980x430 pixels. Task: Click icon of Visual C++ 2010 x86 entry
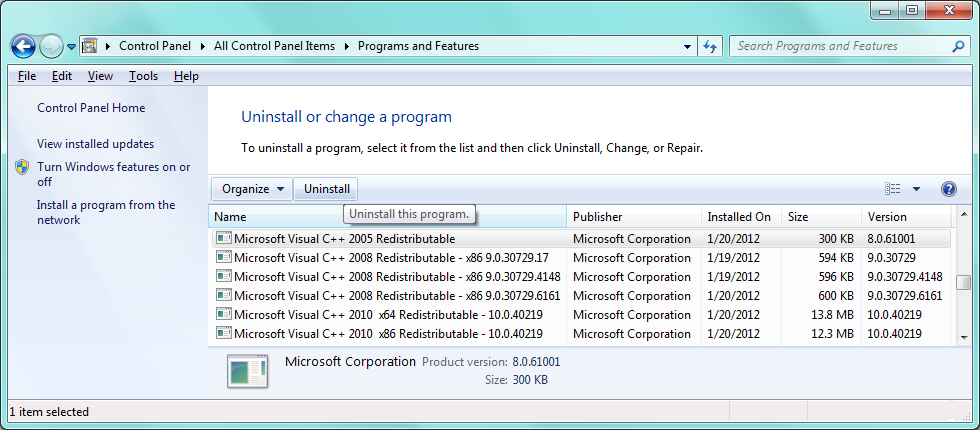(x=223, y=333)
